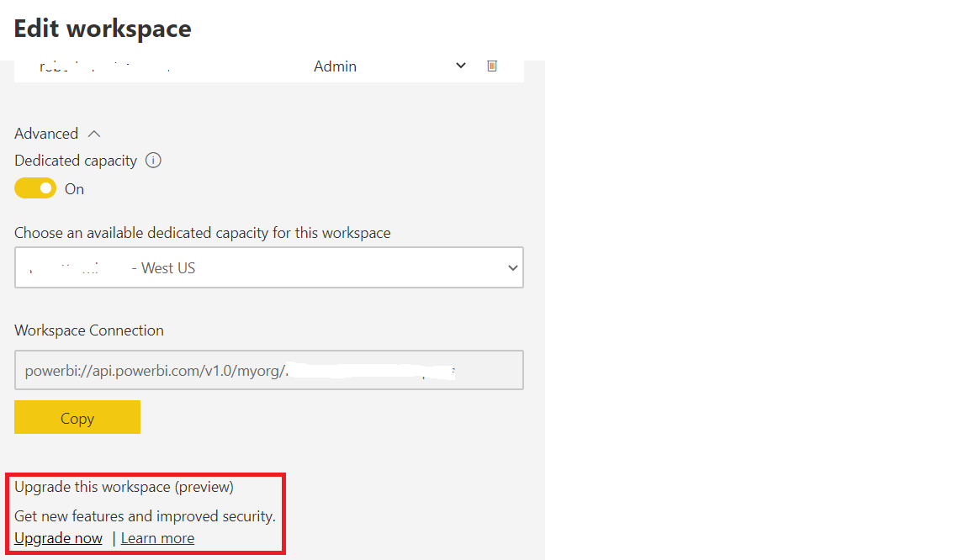Image resolution: width=969 pixels, height=560 pixels.
Task: Open the Learn more link
Action: pos(157,538)
